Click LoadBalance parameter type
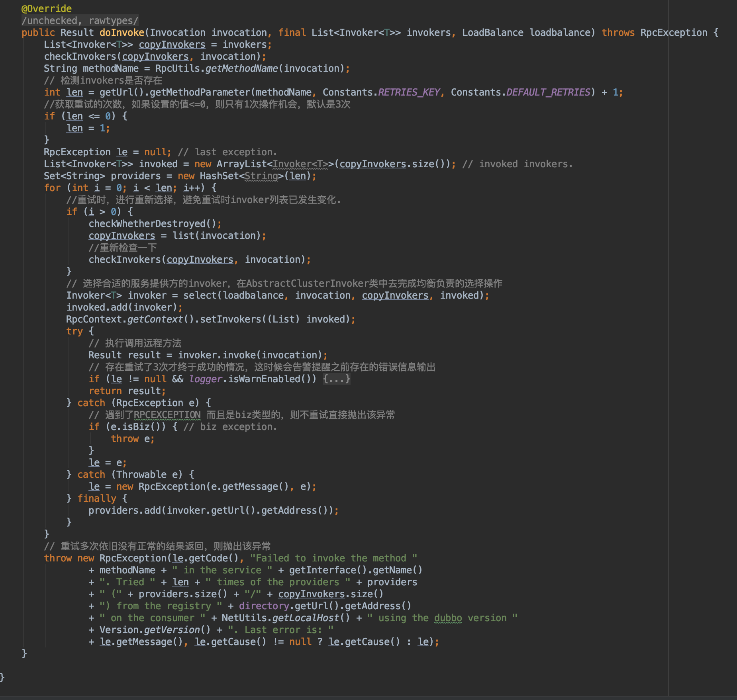The image size is (737, 700). 493,32
